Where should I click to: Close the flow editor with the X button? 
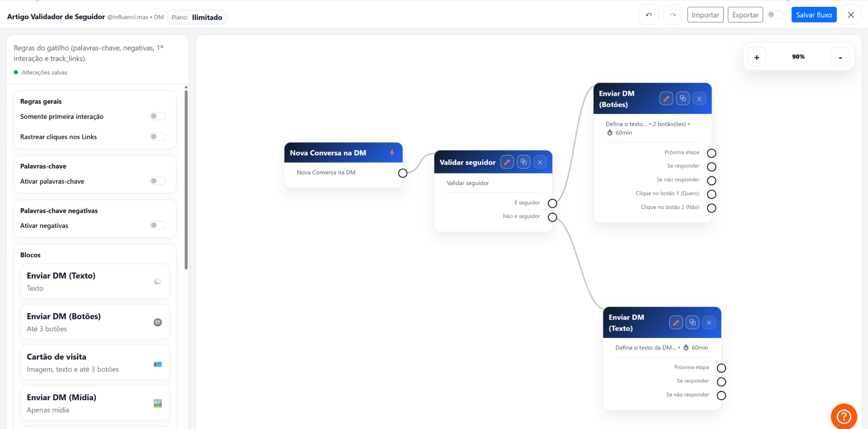tap(851, 15)
